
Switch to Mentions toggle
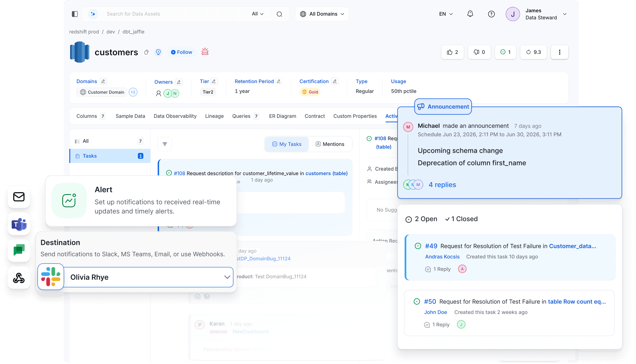coord(330,144)
